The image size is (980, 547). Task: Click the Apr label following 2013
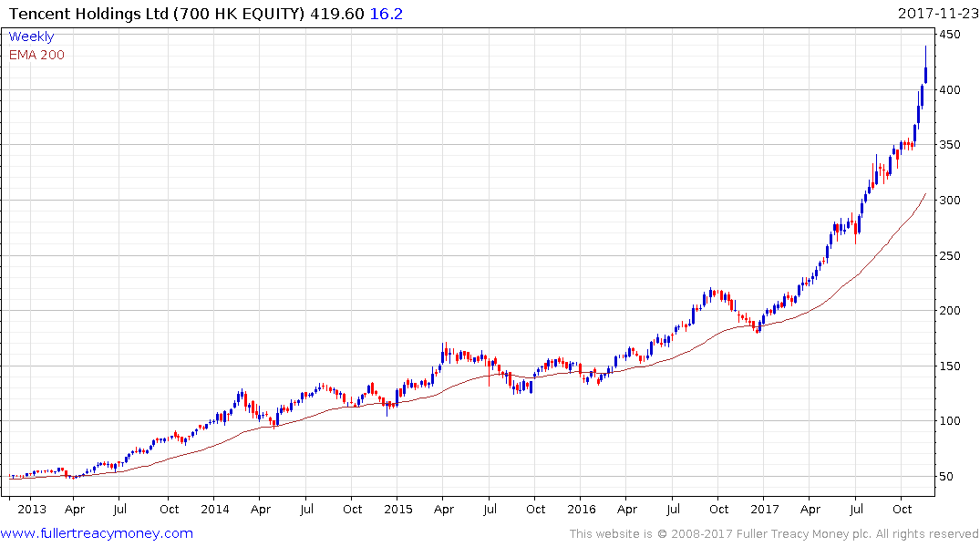click(75, 510)
